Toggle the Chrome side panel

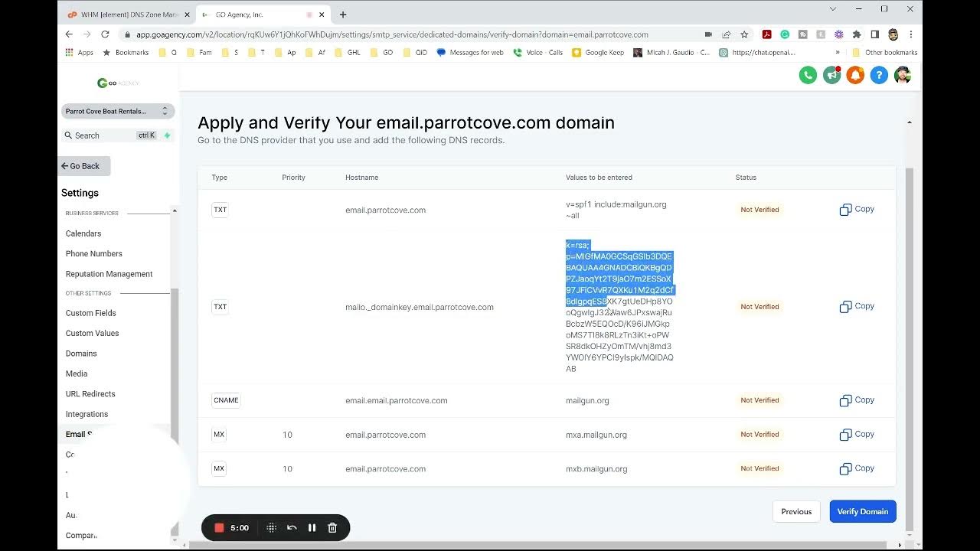pos(875,34)
